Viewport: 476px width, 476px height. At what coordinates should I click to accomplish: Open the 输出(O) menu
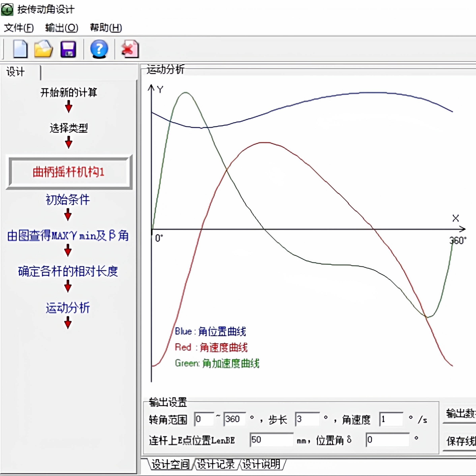(62, 28)
